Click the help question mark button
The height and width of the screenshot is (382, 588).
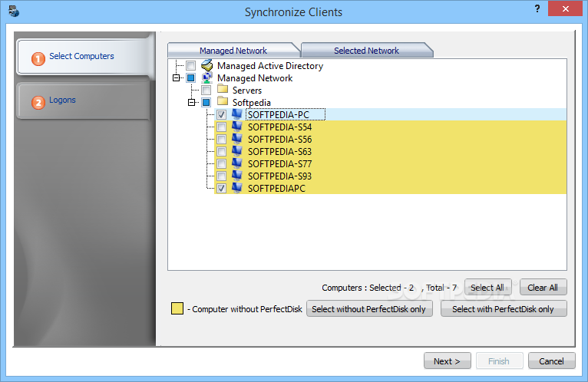(537, 8)
